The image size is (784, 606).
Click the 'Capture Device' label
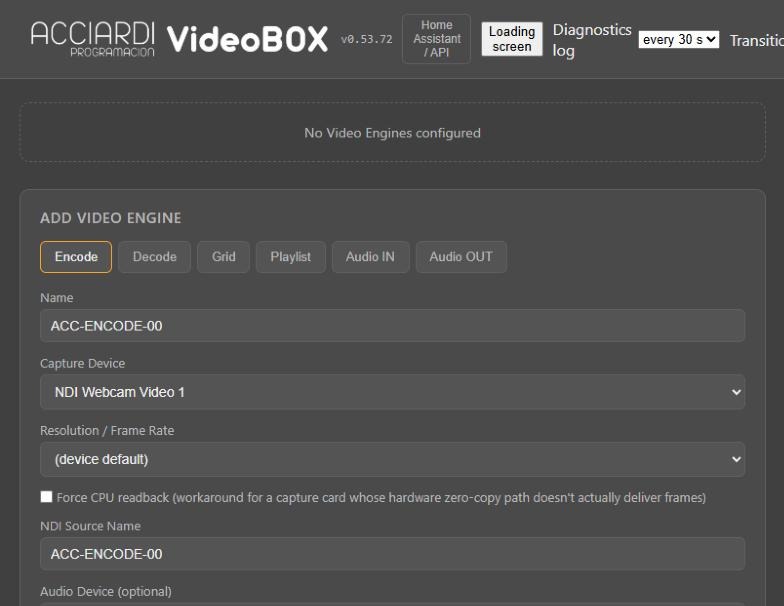point(82,364)
